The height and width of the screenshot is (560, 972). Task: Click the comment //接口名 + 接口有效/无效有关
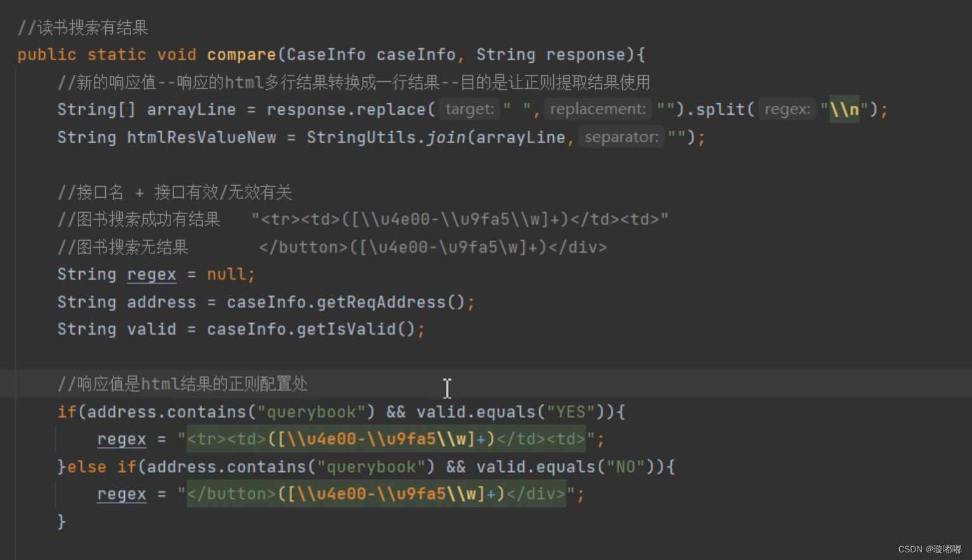pos(174,192)
